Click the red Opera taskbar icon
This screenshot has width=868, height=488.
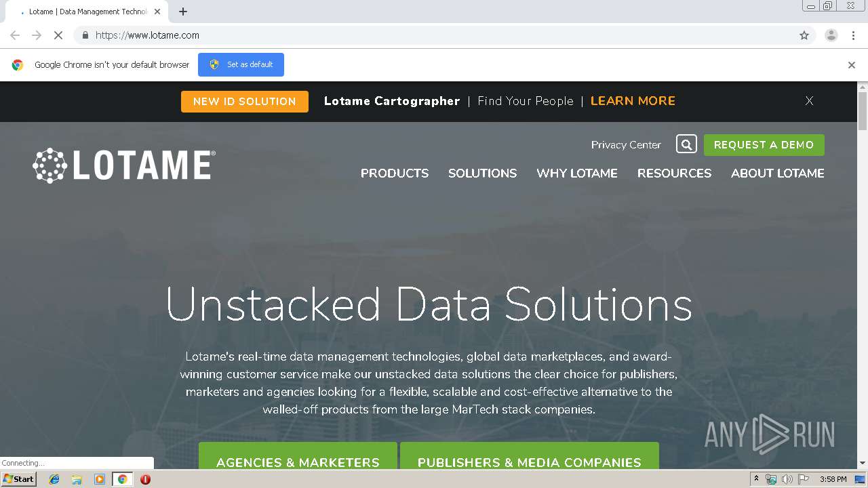(145, 479)
